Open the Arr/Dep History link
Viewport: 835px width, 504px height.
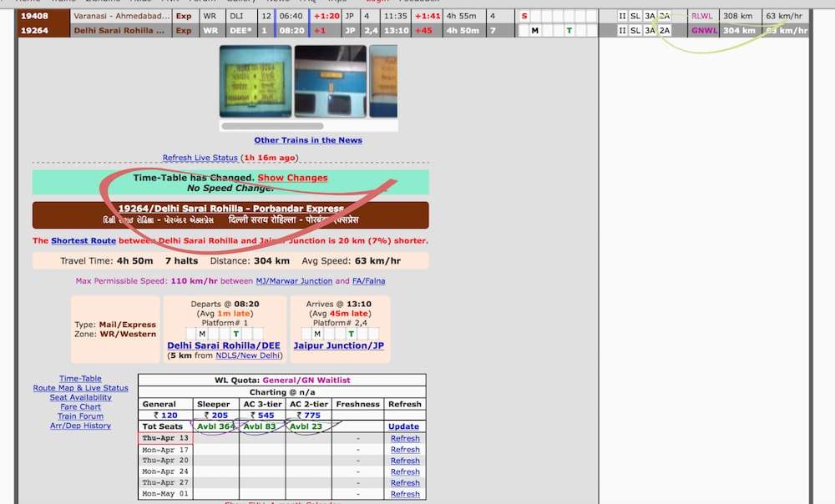[x=80, y=426]
